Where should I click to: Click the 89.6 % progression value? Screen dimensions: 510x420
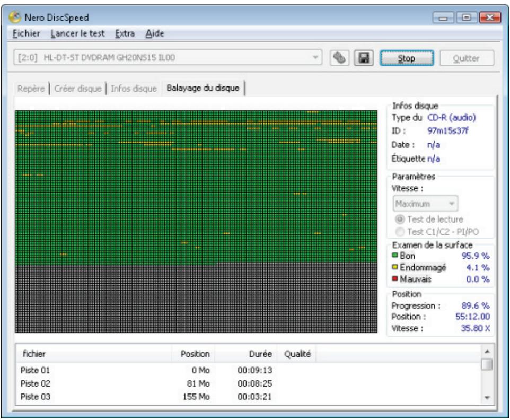click(x=476, y=305)
